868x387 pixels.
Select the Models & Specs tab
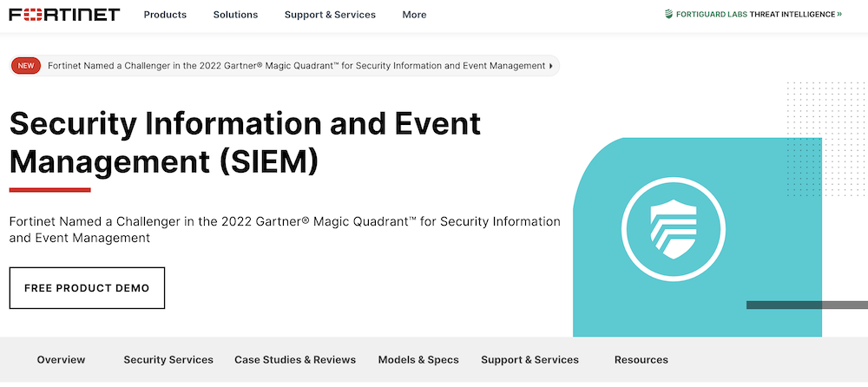418,360
